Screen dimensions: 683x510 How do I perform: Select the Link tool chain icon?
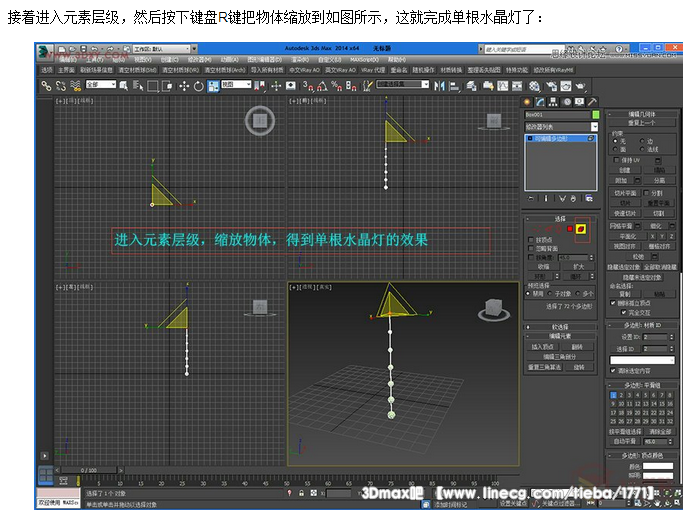[46, 86]
